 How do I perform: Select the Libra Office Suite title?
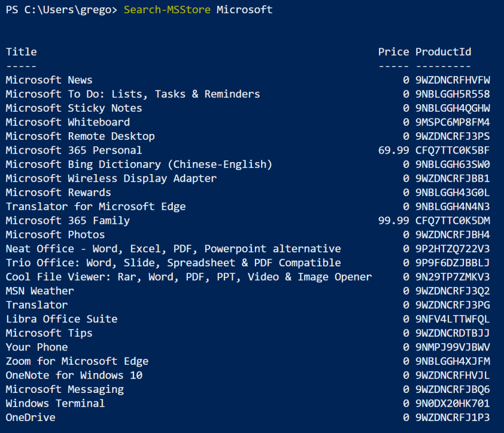tap(62, 319)
